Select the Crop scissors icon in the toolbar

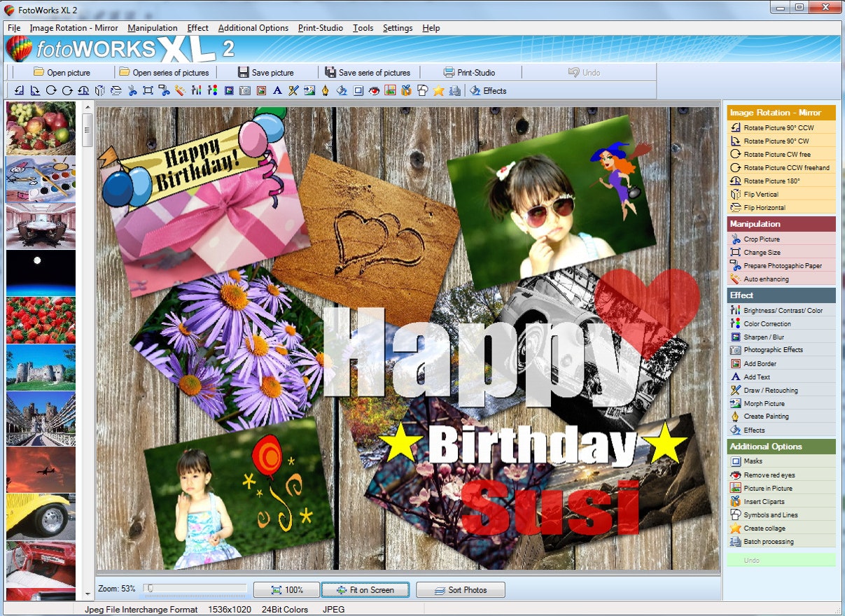coord(132,90)
